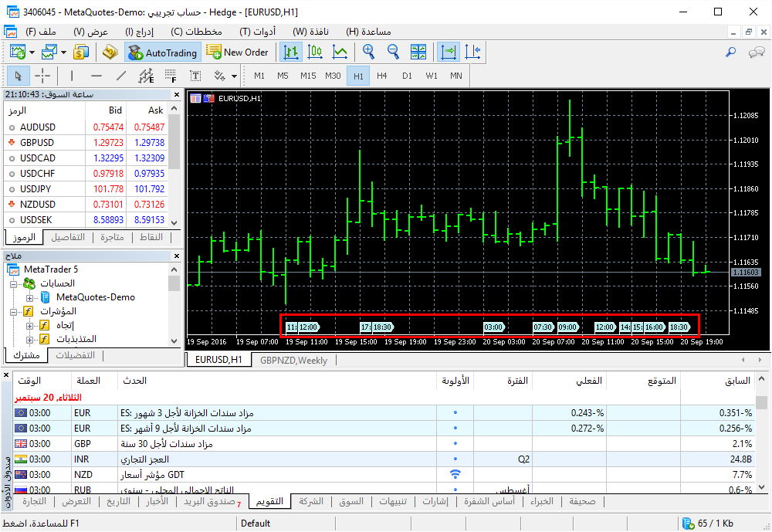Open the أدوات (T) menu
Viewport: 772px width, 532px height.
[258, 32]
